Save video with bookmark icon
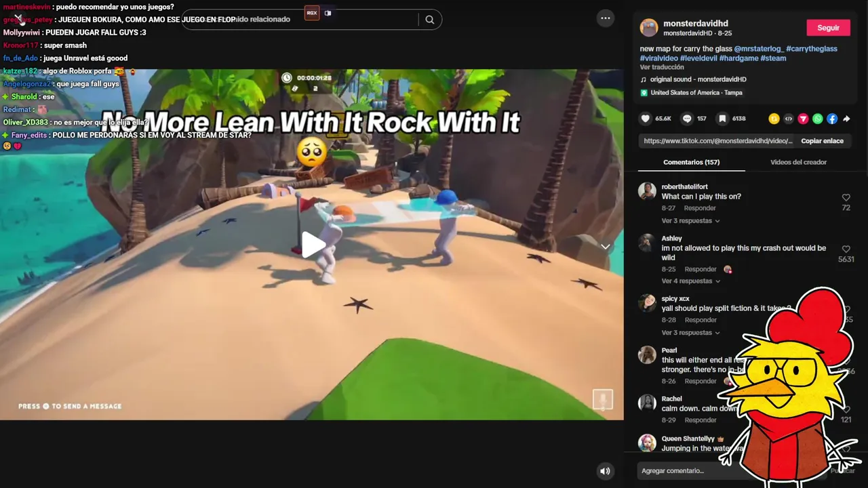This screenshot has height=488, width=868. (722, 119)
